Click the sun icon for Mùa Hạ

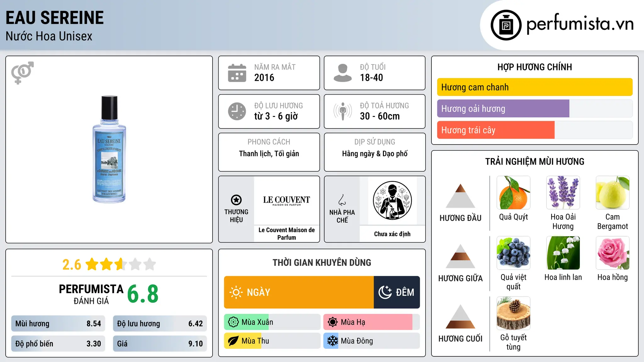click(x=332, y=322)
